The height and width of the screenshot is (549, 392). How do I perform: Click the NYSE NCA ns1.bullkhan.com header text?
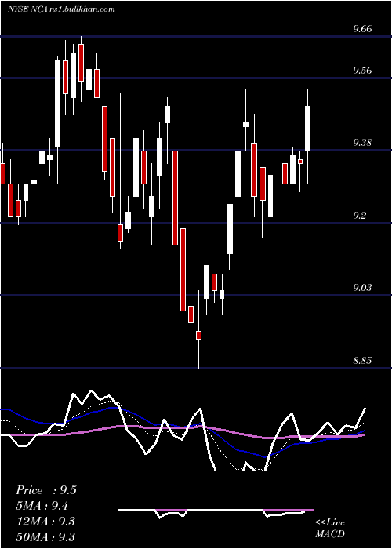tap(61, 9)
